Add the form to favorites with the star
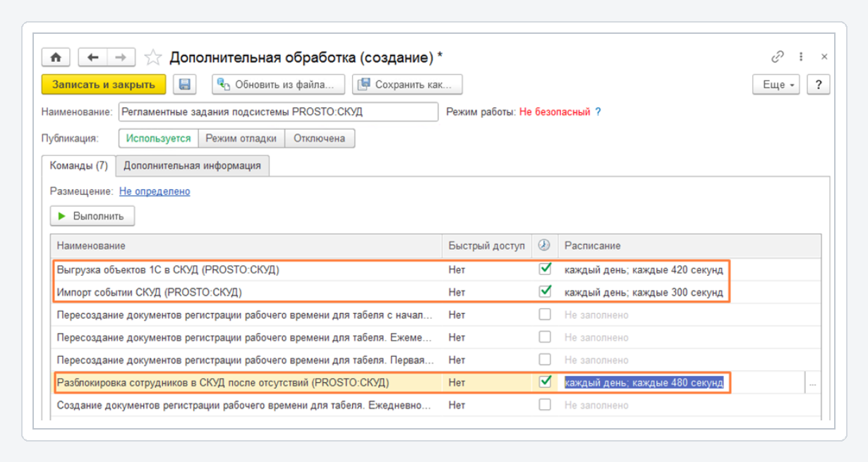This screenshot has height=462, width=868. [x=152, y=56]
